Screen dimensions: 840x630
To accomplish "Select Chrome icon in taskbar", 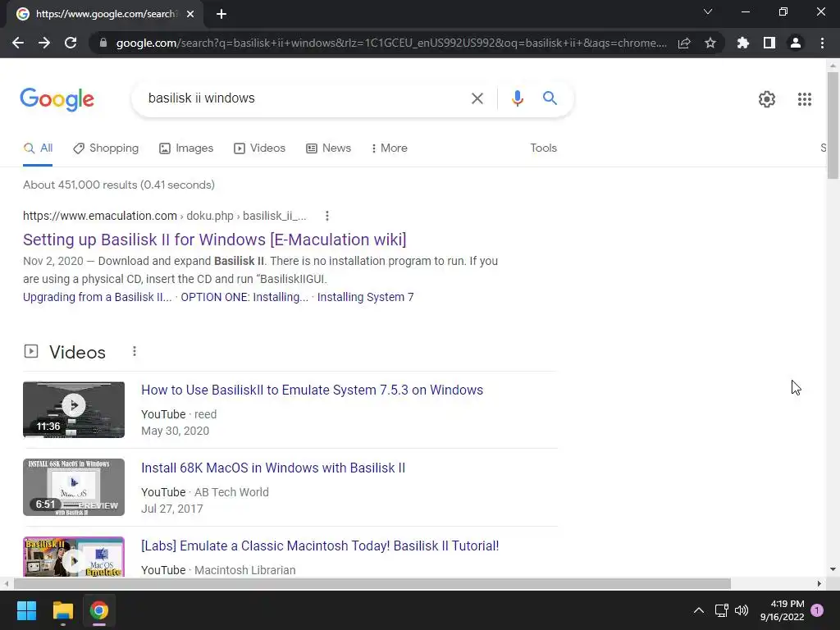I will [x=99, y=610].
